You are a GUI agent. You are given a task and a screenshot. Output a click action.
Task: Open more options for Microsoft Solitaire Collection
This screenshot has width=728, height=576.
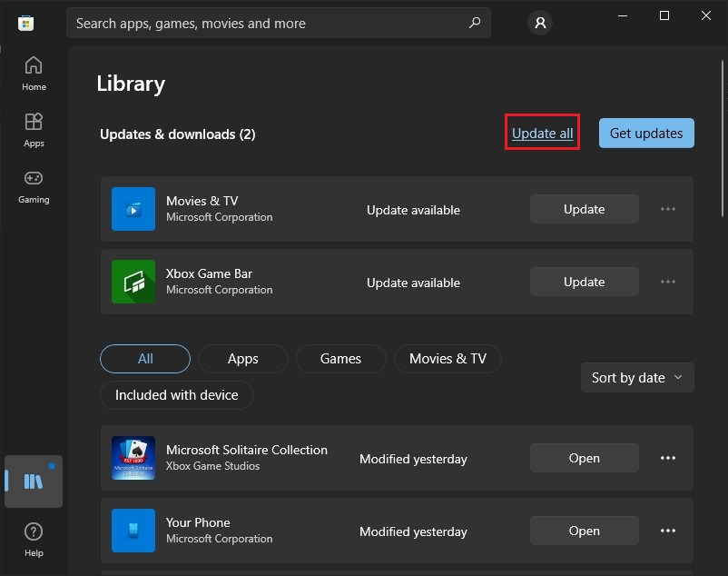click(x=668, y=458)
